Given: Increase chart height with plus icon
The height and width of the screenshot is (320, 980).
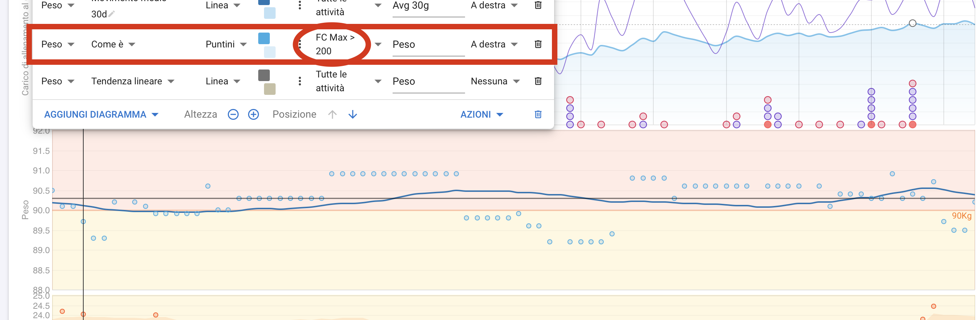Looking at the screenshot, I should coord(254,114).
